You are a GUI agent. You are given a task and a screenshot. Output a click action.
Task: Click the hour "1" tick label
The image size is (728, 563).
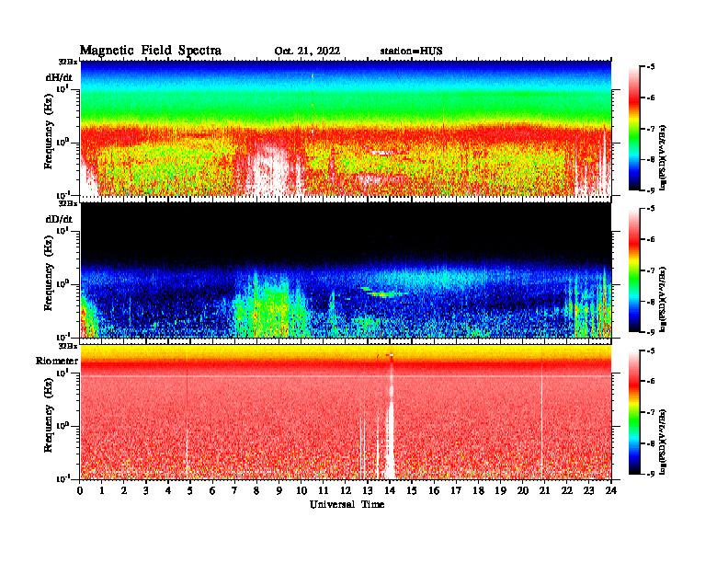click(x=102, y=491)
